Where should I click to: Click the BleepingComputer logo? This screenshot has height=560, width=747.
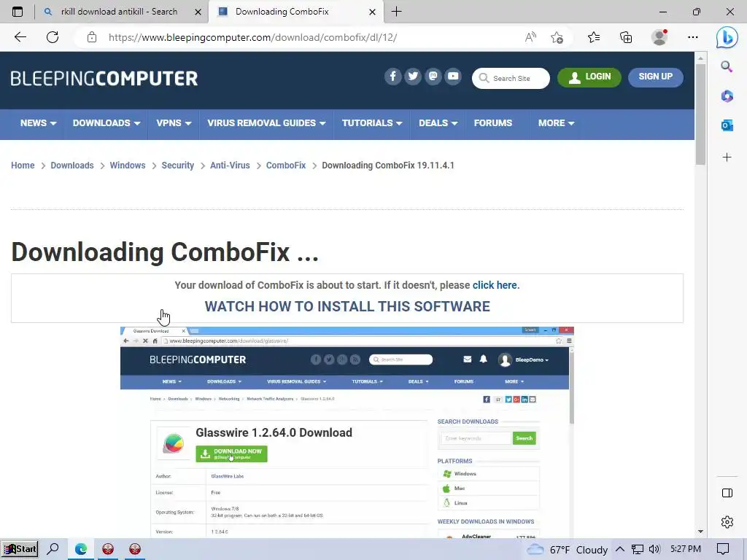tap(104, 79)
